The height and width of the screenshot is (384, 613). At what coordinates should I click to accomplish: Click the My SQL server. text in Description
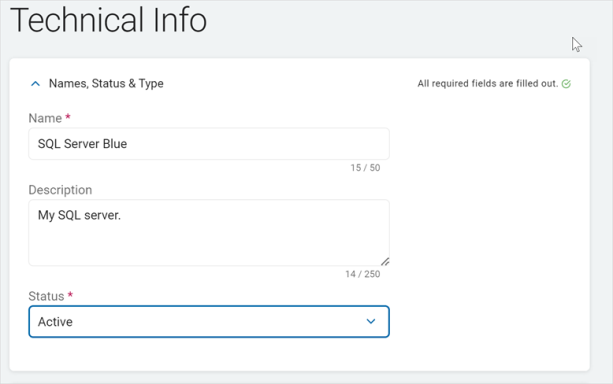click(x=79, y=215)
